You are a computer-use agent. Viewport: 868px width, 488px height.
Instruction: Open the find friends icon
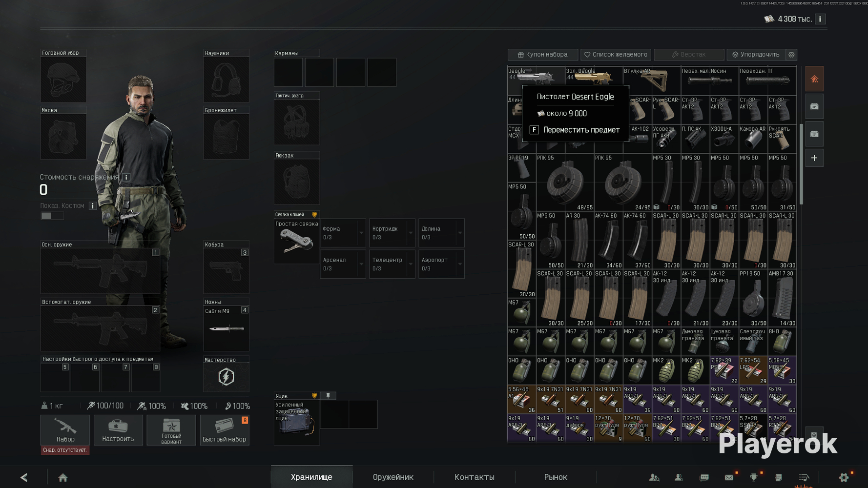(x=654, y=477)
